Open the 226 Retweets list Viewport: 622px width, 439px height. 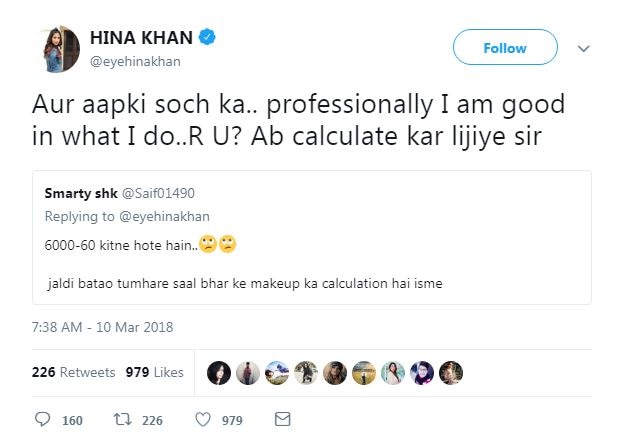73,372
